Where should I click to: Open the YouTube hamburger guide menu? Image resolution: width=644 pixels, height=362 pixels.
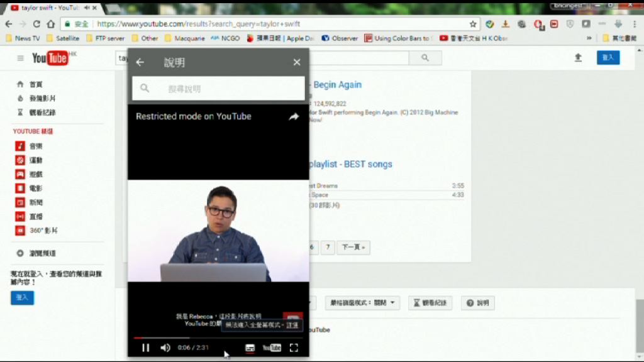(x=20, y=58)
